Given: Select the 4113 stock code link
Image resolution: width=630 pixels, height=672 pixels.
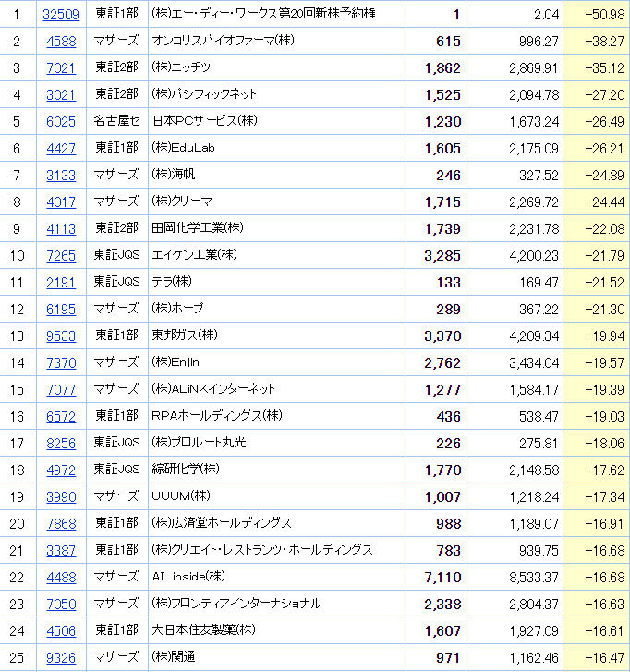Looking at the screenshot, I should pos(61,229).
